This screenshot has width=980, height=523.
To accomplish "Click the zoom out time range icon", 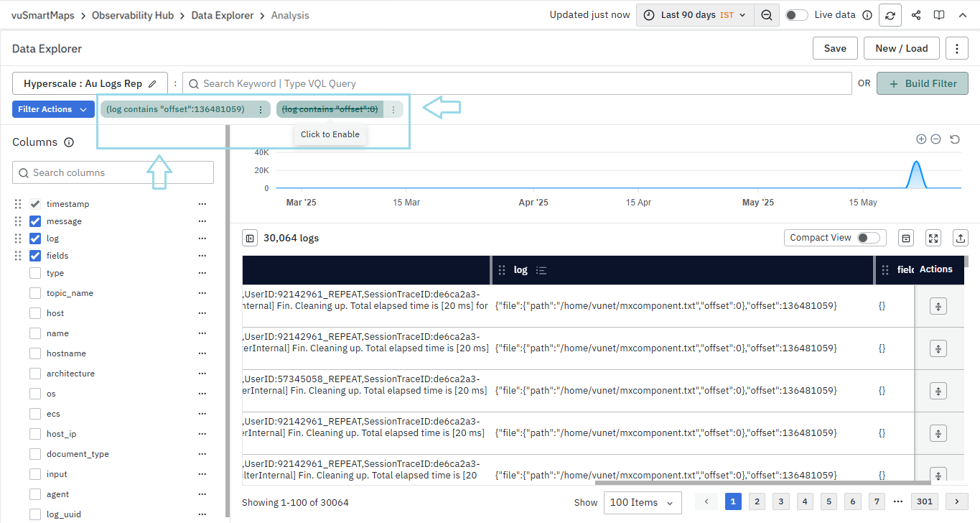I will coord(767,15).
